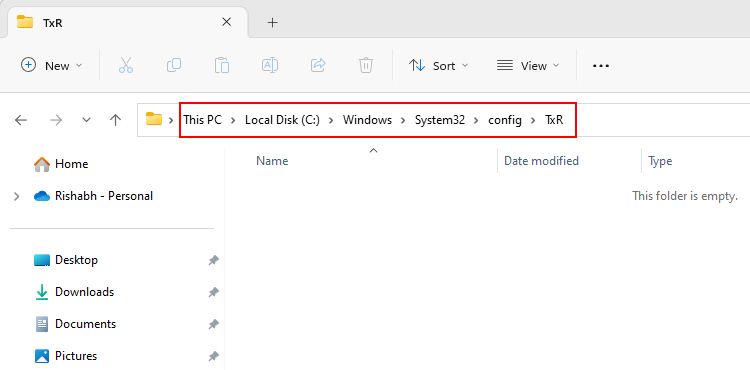Unpin Pictures using its pin icon

(213, 357)
